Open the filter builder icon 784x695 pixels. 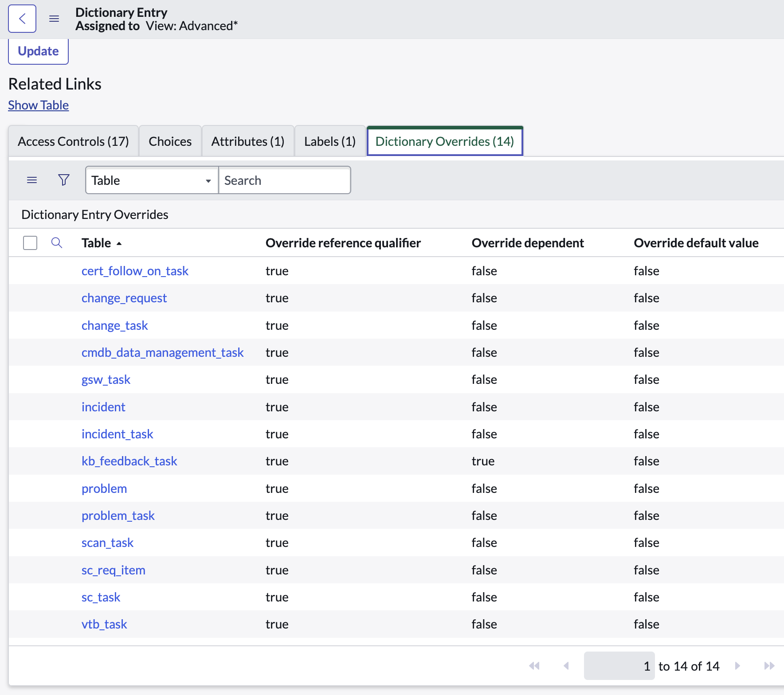coord(63,180)
